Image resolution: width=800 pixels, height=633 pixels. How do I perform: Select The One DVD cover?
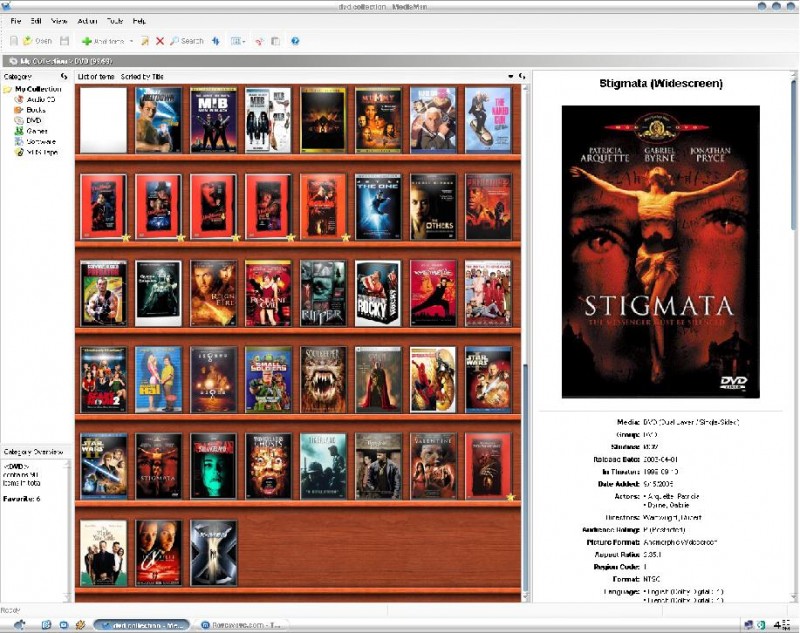click(x=378, y=207)
